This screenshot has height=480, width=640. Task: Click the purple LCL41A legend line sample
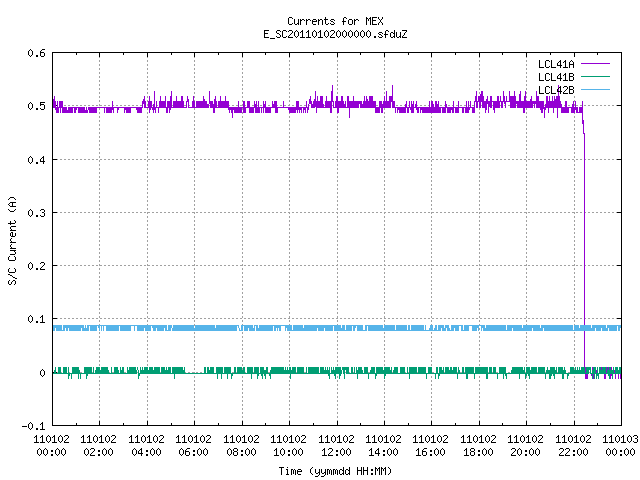coord(595,64)
